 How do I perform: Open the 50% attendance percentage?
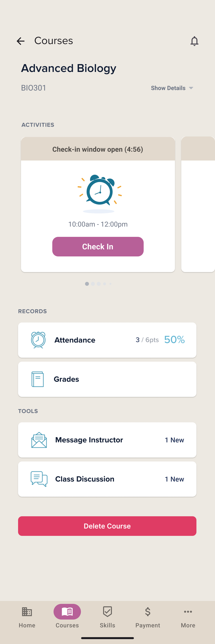174,340
